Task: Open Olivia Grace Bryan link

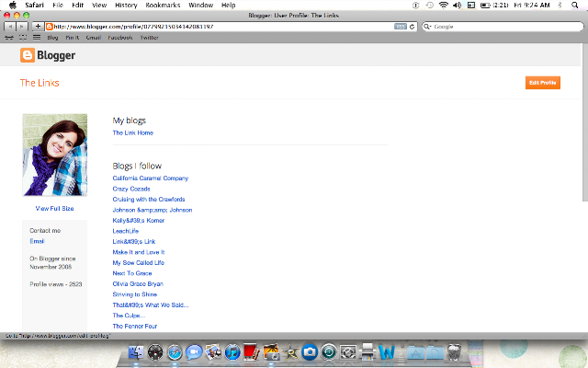Action: point(138,284)
